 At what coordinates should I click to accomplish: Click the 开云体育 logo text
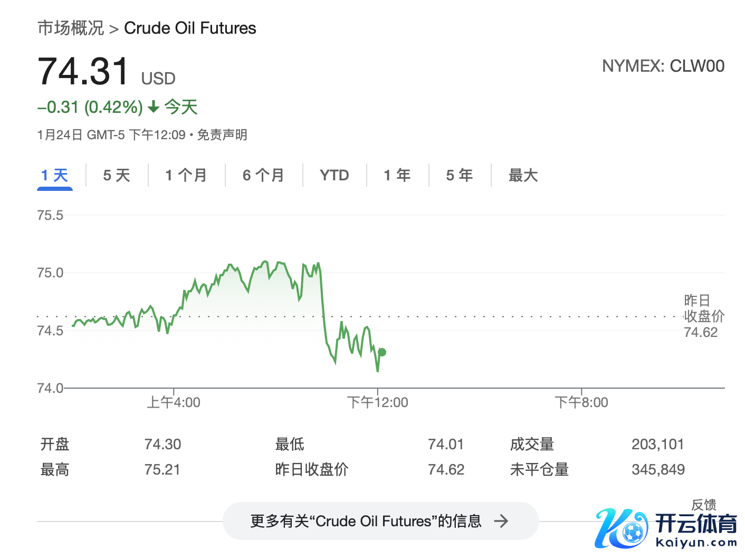coord(696,524)
